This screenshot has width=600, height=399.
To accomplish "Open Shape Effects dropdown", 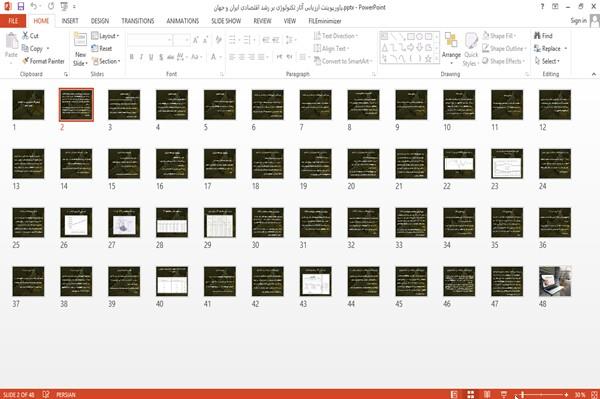I will pos(504,61).
